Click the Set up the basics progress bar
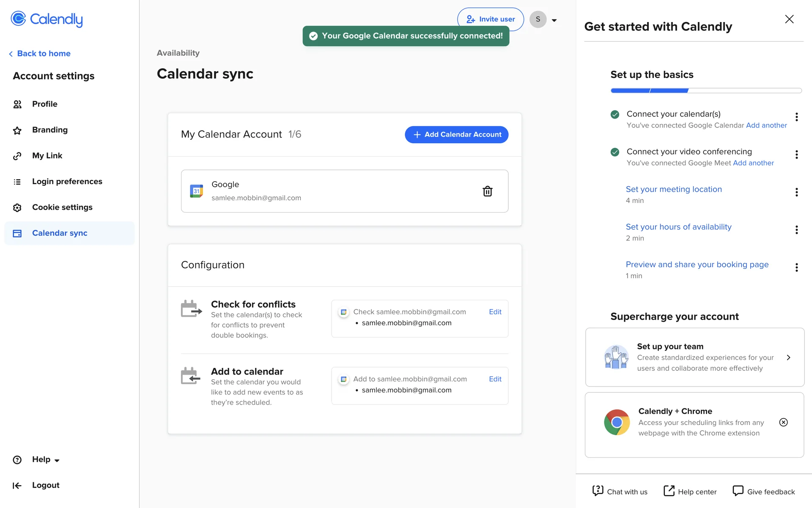The image size is (812, 508). point(706,91)
